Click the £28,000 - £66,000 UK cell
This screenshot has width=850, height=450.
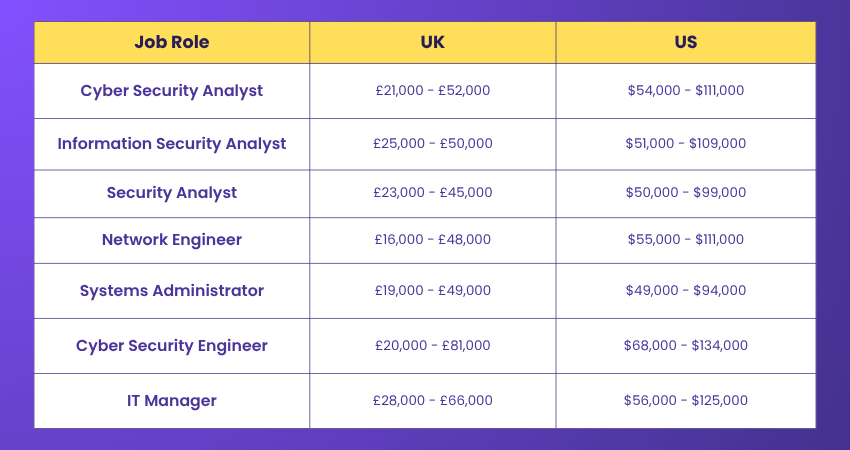pyautogui.click(x=433, y=401)
